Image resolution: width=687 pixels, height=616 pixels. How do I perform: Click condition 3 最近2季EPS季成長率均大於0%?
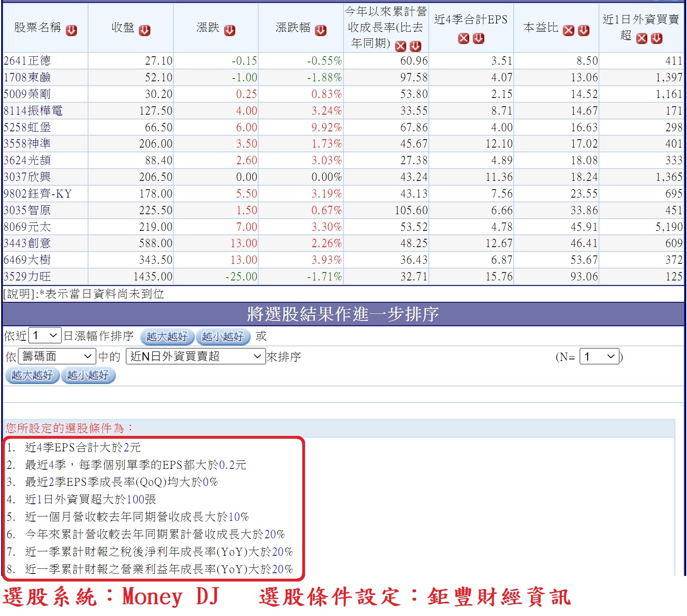[x=121, y=482]
